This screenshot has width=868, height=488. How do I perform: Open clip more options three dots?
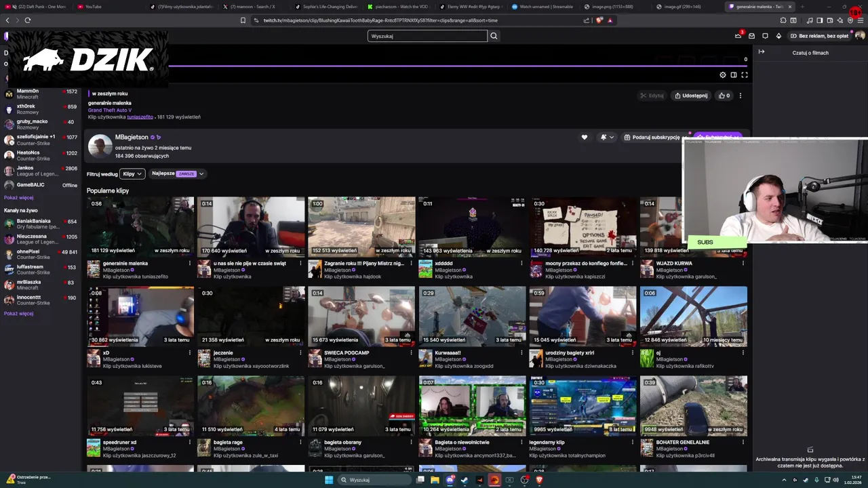point(741,96)
